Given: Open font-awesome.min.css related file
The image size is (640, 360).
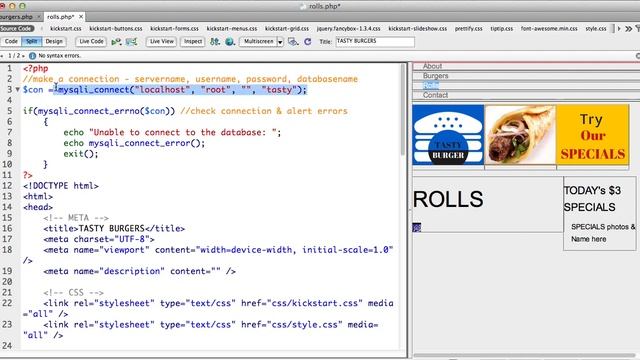Looking at the screenshot, I should pyautogui.click(x=549, y=29).
